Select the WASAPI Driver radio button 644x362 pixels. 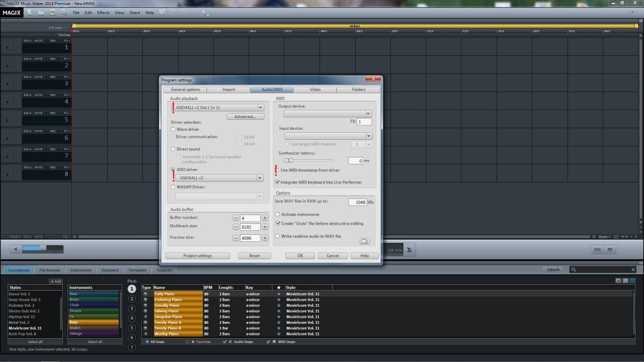pyautogui.click(x=173, y=187)
